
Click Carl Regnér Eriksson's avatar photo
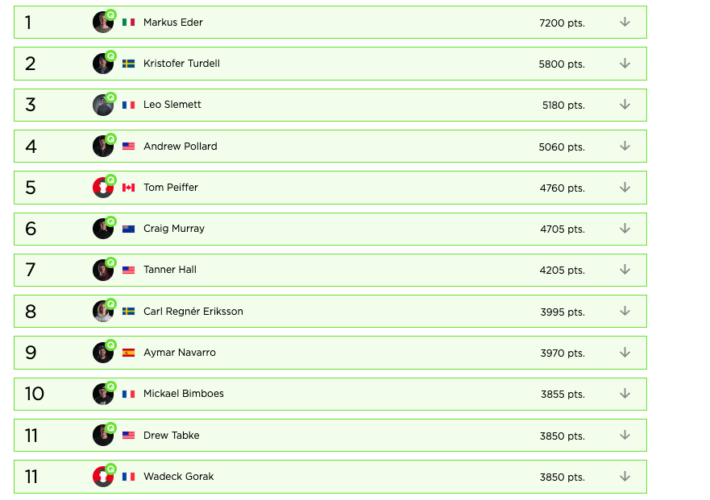point(102,312)
